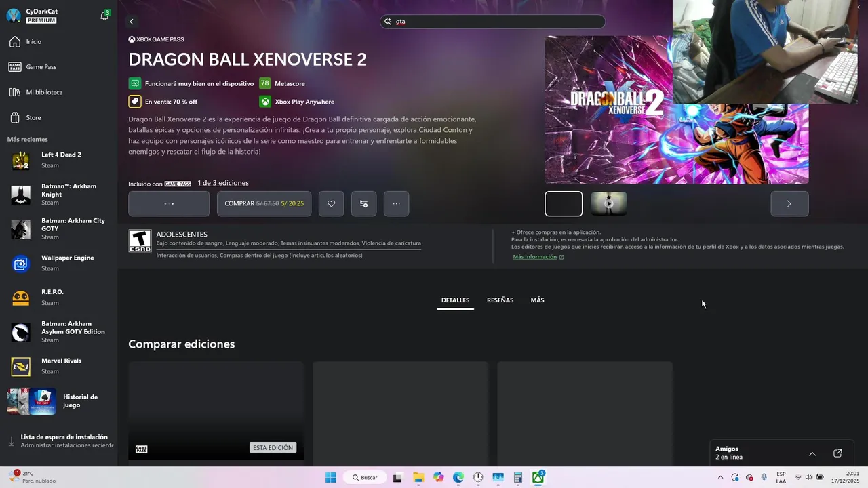Viewport: 868px width, 488px height.
Task: Open Game Pass section
Action: (x=58, y=67)
